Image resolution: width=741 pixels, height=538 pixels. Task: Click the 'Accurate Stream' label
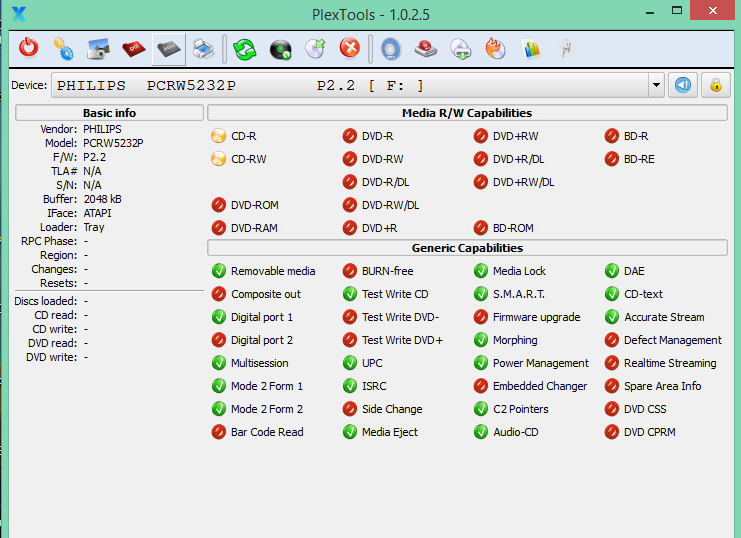pyautogui.click(x=664, y=317)
